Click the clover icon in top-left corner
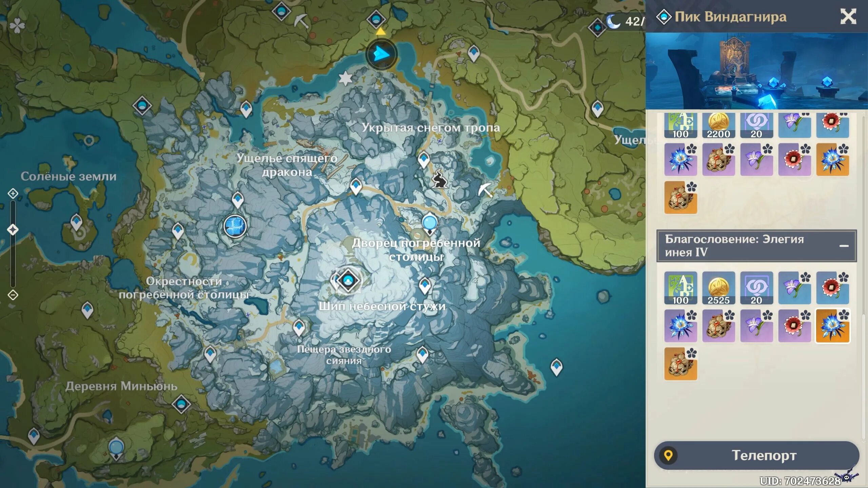The image size is (868, 488). [x=17, y=25]
